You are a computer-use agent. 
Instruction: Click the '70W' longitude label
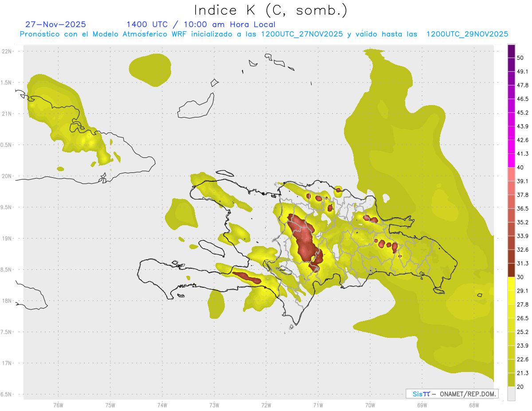pyautogui.click(x=370, y=405)
